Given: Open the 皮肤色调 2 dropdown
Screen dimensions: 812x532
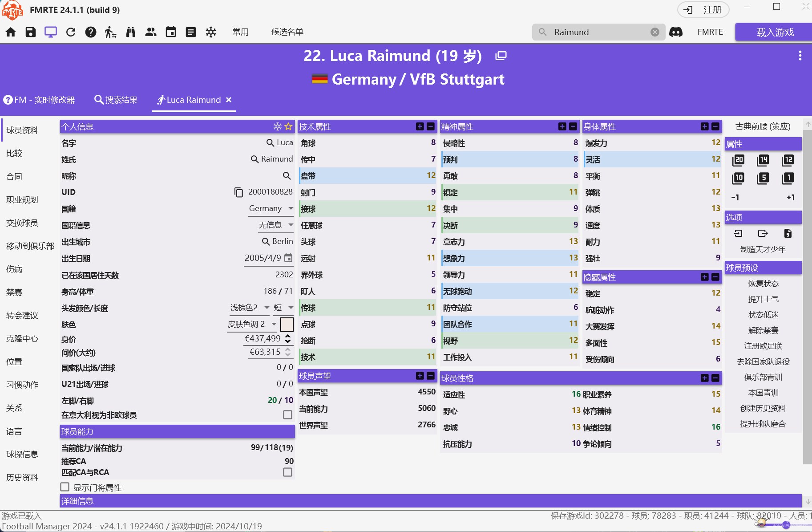Looking at the screenshot, I should [252, 324].
